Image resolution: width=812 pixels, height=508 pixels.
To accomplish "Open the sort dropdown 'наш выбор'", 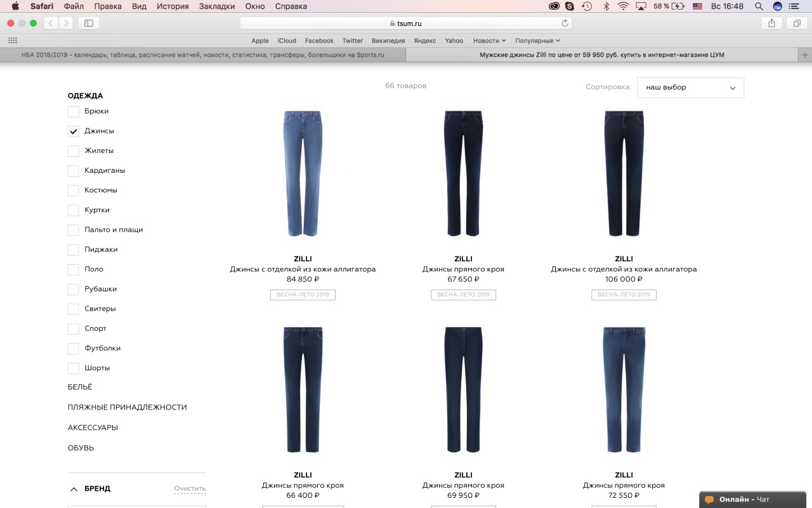I will 690,88.
